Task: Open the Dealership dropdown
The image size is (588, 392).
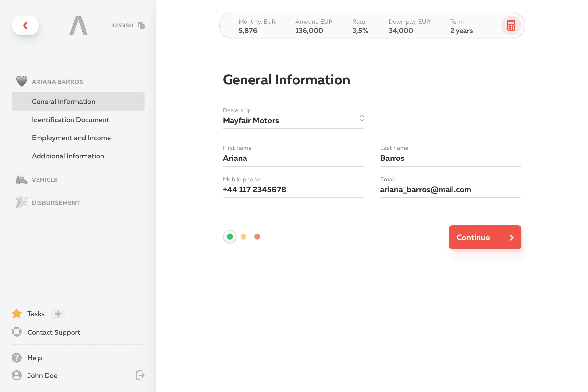Action: pos(293,120)
